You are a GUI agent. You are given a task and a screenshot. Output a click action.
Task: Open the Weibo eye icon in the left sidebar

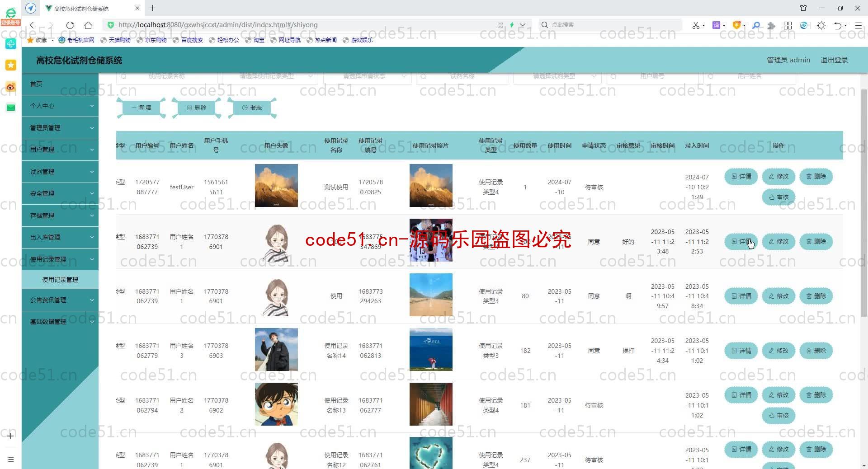pos(11,87)
